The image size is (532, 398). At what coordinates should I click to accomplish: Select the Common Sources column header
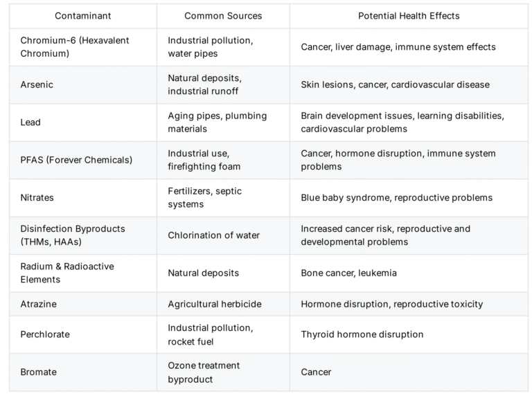223,16
